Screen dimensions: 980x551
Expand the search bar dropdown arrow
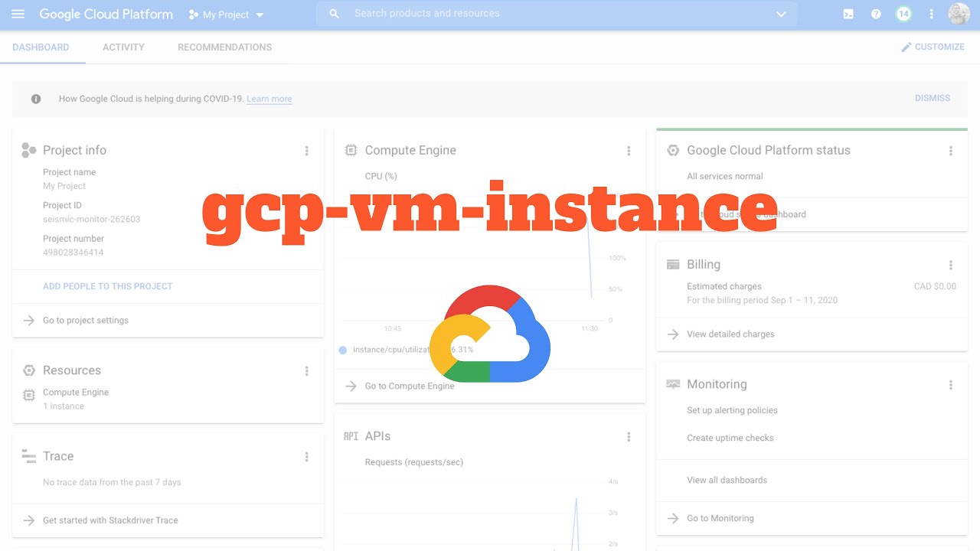click(781, 14)
